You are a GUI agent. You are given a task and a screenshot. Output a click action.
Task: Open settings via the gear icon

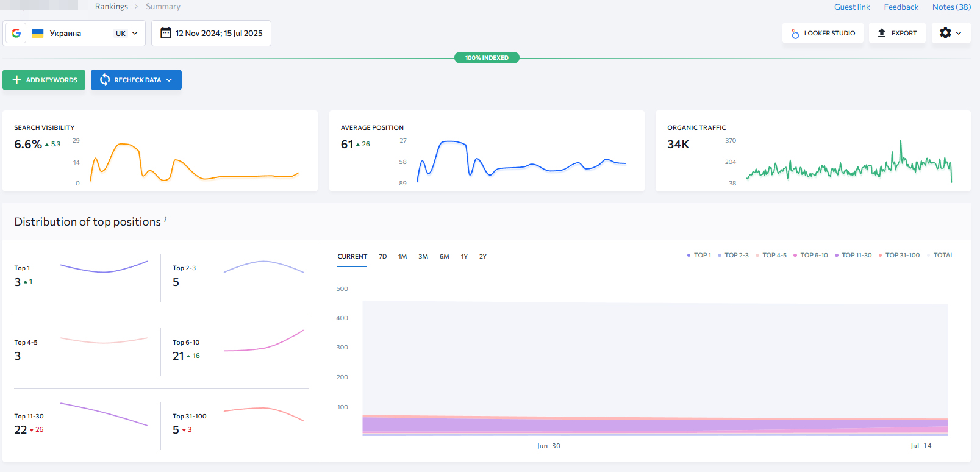point(945,33)
